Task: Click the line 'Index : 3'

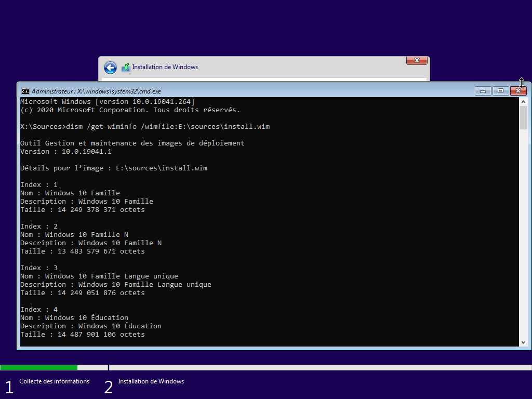Action: [x=39, y=268]
